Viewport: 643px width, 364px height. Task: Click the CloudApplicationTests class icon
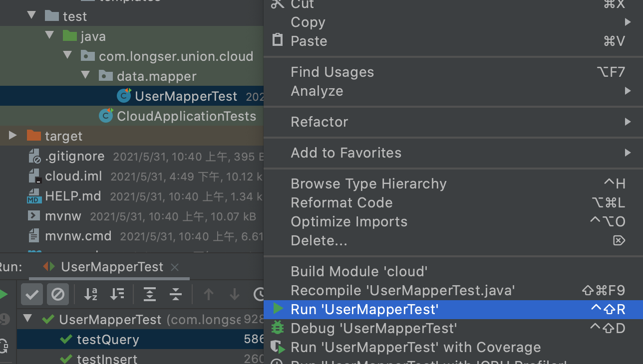(106, 116)
